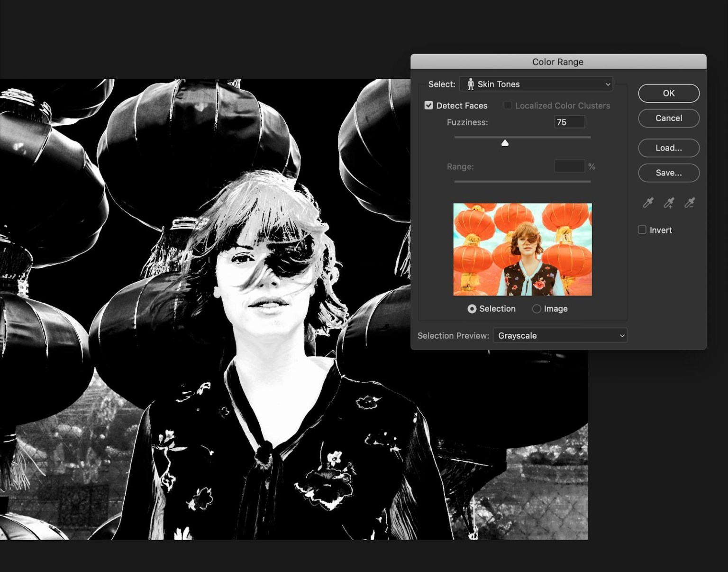Enable the Invert checkbox

point(642,230)
